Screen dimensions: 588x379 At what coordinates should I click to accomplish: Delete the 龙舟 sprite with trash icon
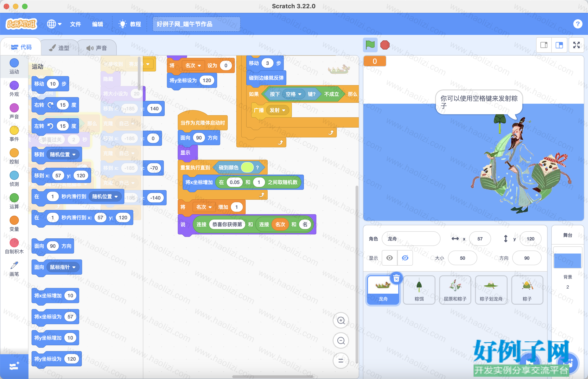[396, 278]
